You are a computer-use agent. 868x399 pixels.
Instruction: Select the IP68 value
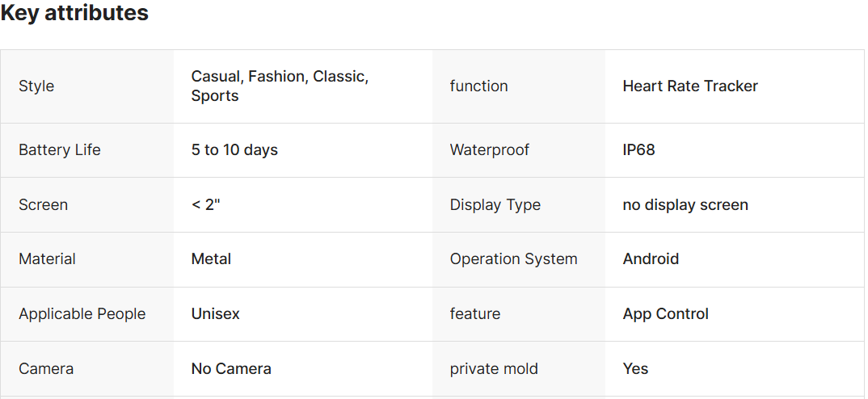pos(638,149)
